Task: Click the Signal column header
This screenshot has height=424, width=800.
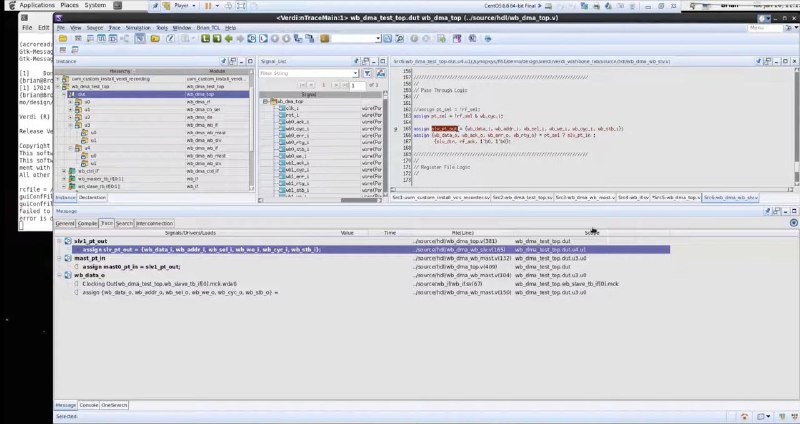Action: [309, 95]
